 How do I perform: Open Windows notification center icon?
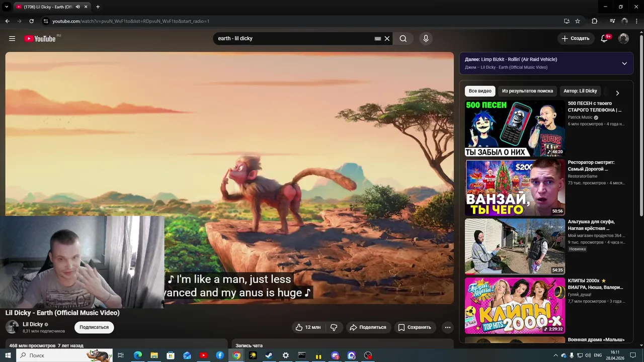(633, 355)
